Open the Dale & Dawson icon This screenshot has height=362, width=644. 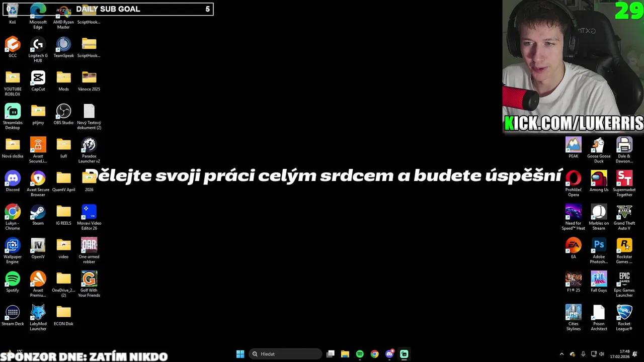pyautogui.click(x=624, y=145)
